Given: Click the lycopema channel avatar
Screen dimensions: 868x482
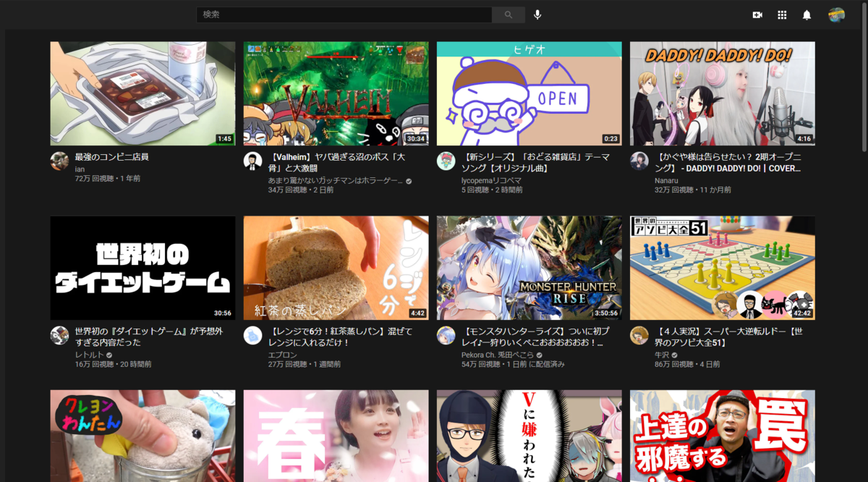Looking at the screenshot, I should (446, 161).
